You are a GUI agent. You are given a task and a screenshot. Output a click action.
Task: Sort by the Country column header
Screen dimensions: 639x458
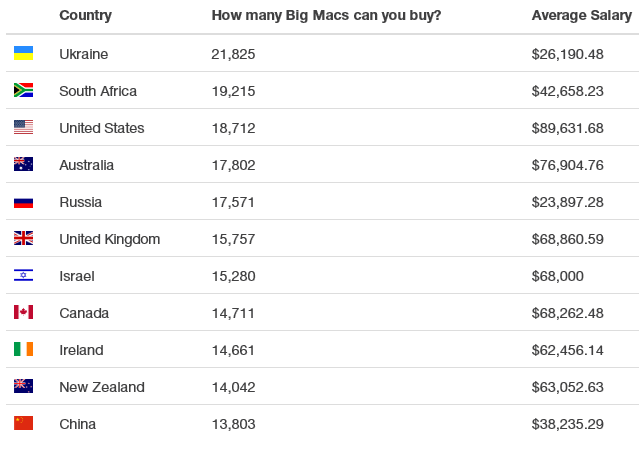tap(85, 16)
